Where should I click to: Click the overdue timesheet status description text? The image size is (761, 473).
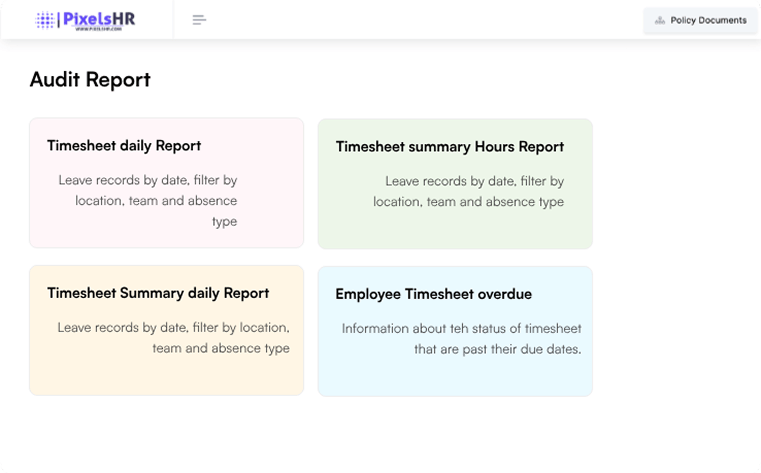pyautogui.click(x=462, y=338)
